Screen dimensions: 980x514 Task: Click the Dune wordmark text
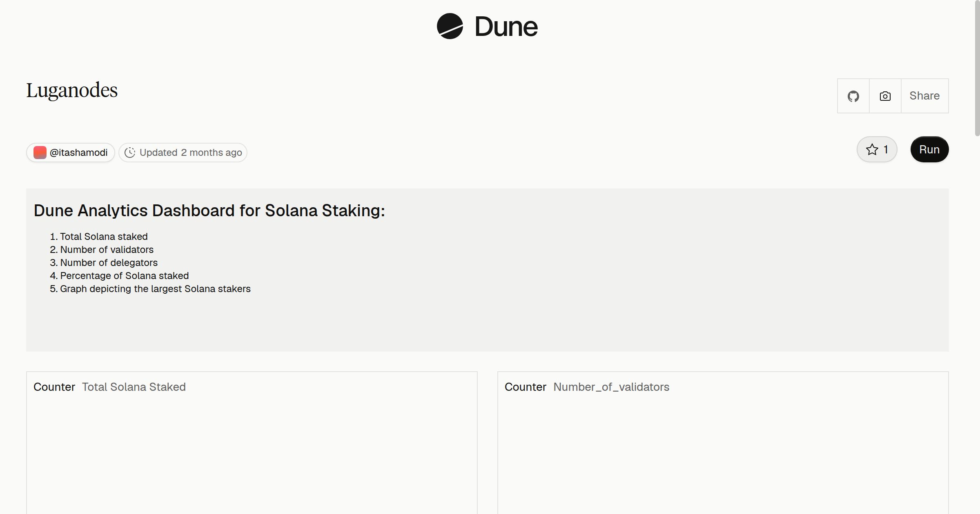pos(506,27)
